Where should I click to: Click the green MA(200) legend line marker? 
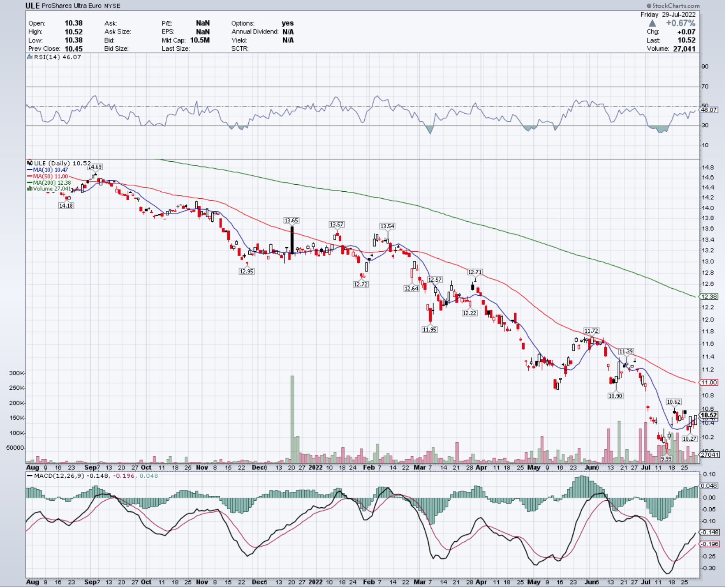point(30,182)
